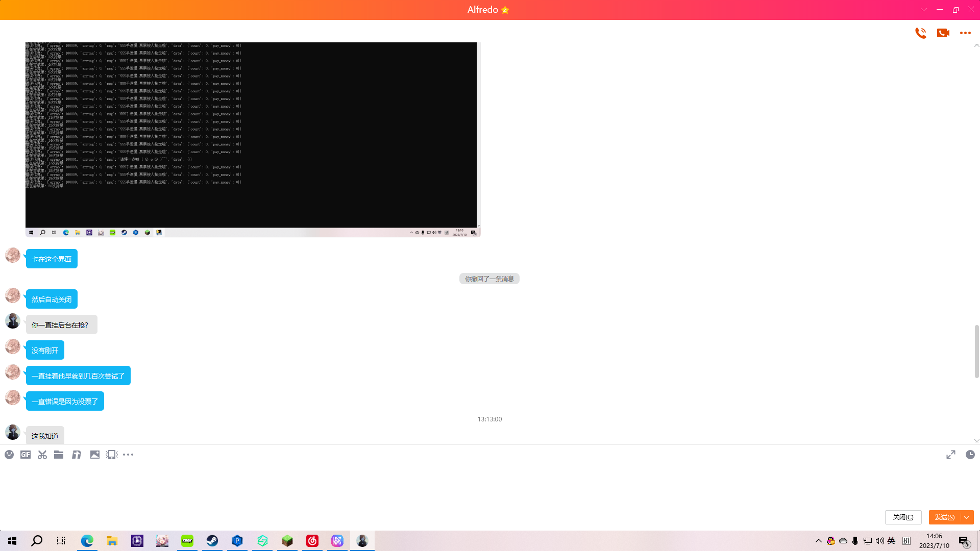
Task: Open the send file folder icon
Action: pyautogui.click(x=59, y=455)
